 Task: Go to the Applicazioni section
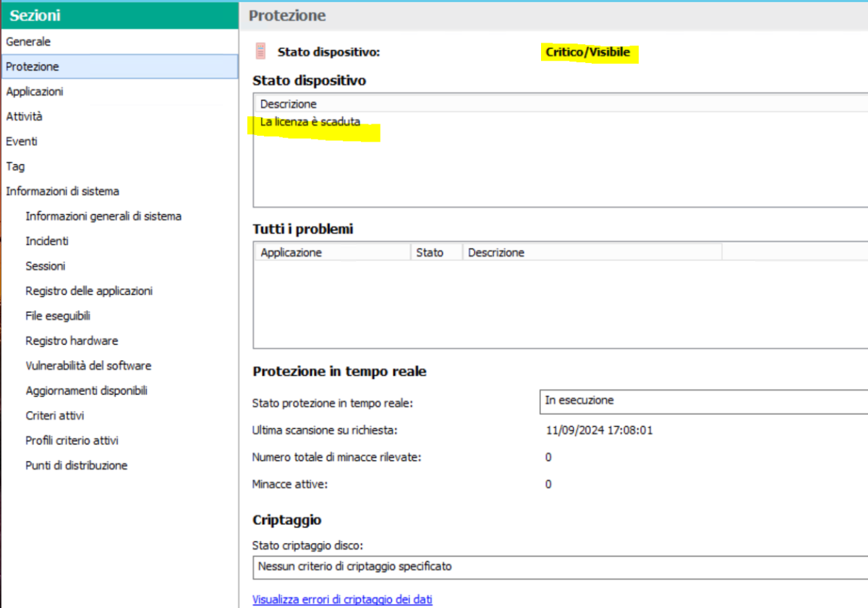(x=35, y=92)
